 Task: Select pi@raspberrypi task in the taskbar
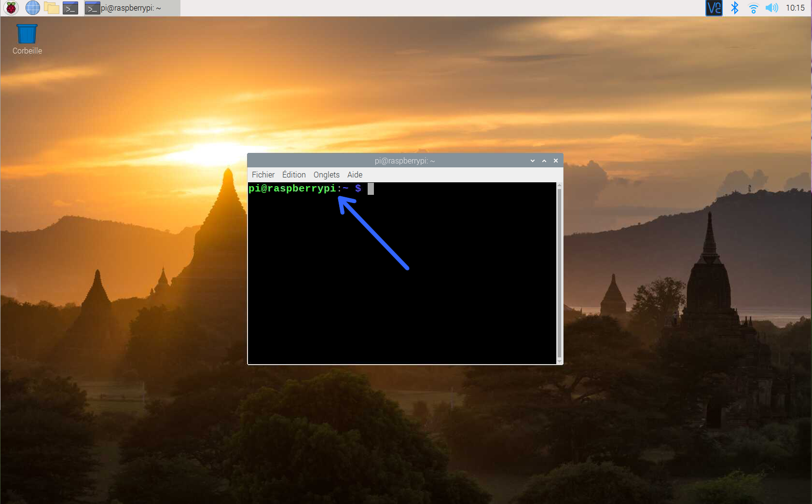(x=132, y=8)
